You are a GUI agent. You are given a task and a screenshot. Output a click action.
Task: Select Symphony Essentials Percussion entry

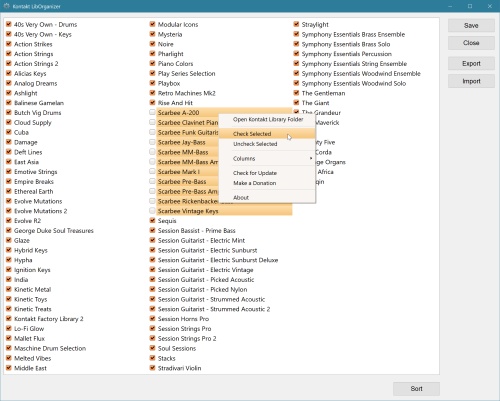click(347, 54)
